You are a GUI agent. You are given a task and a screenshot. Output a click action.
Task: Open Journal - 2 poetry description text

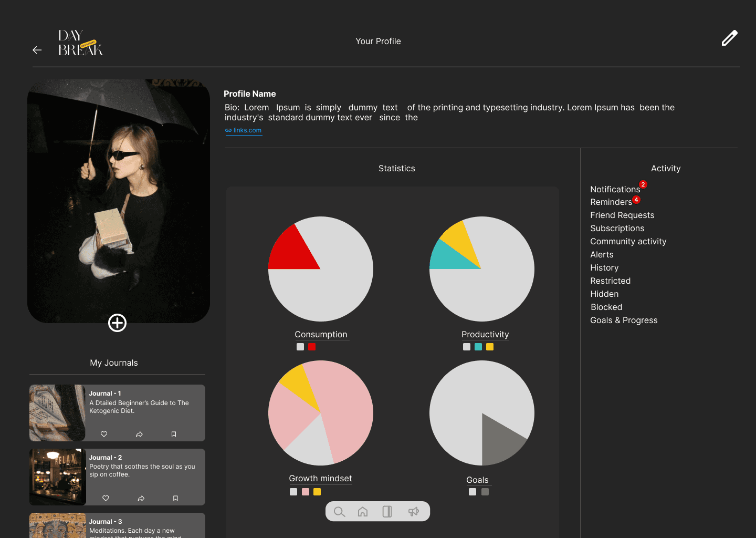(x=142, y=470)
